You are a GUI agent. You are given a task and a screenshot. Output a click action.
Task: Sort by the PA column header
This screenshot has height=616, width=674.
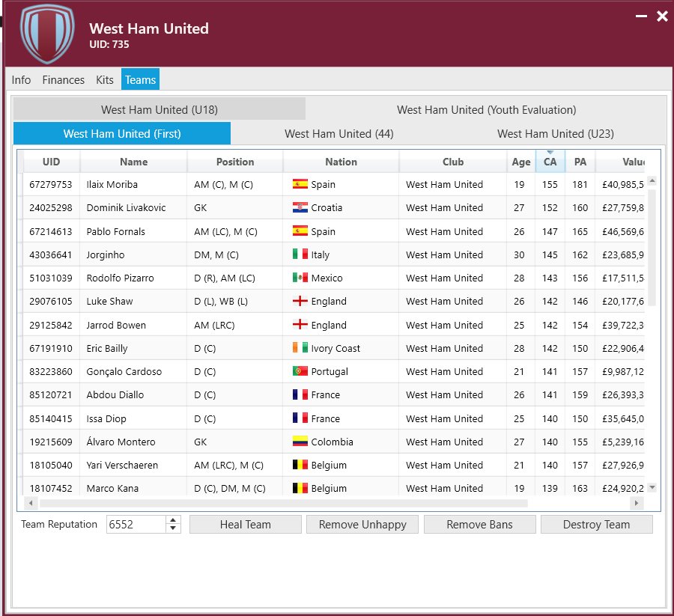tap(580, 162)
